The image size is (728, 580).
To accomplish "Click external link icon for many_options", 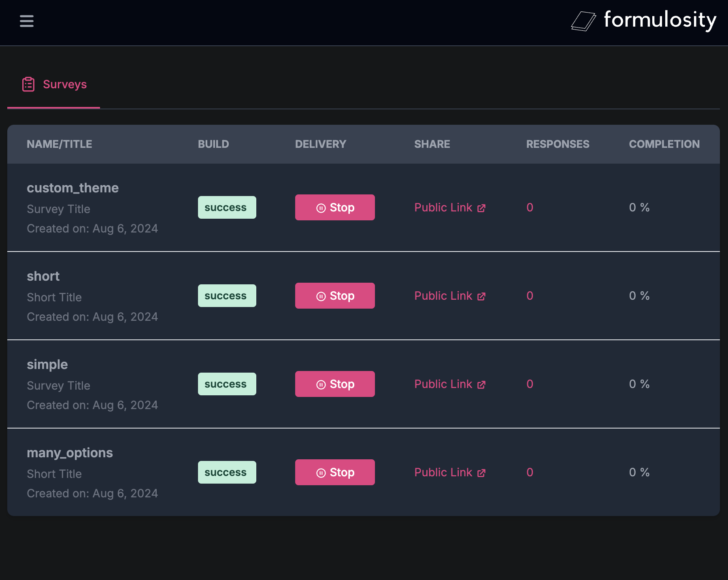I will 481,473.
